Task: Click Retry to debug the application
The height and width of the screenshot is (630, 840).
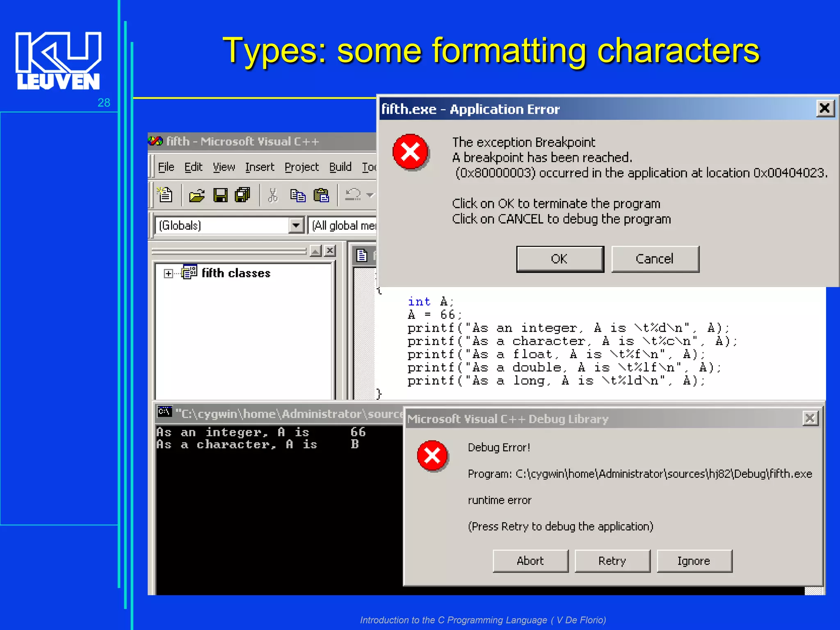Action: click(x=612, y=561)
